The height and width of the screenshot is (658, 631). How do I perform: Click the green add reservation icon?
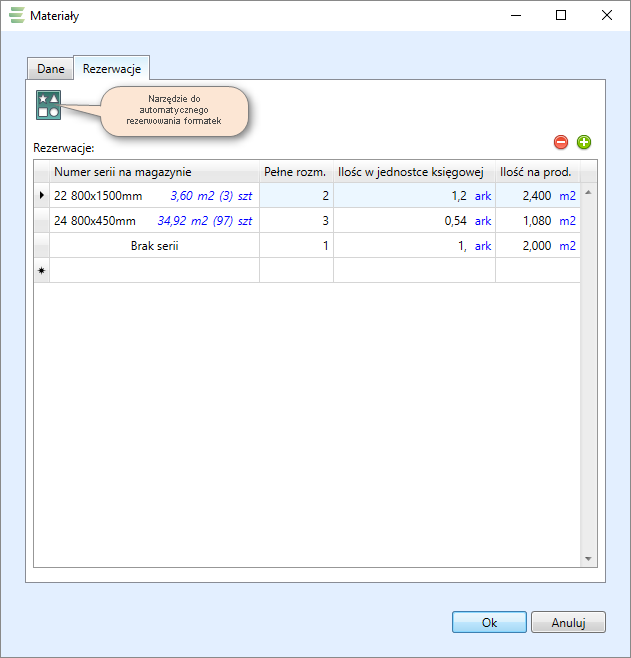(x=584, y=143)
